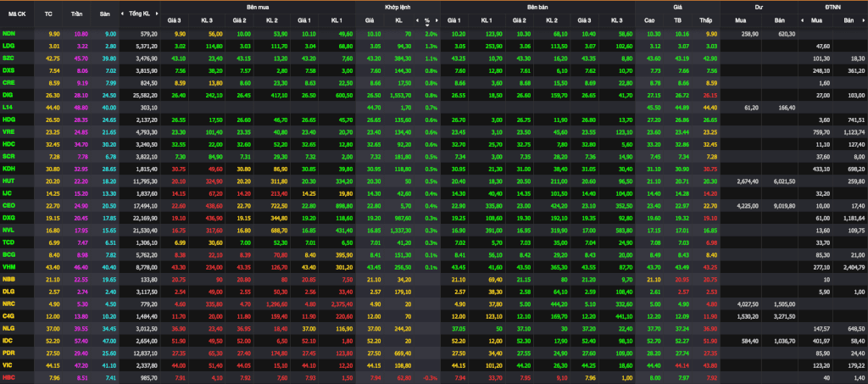The image size is (868, 384).
Task: Click VHM foreign sell value 2,404,79
Action: pos(853,267)
